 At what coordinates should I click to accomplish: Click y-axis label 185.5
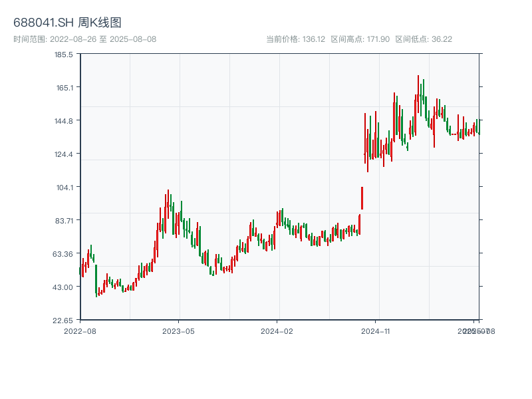tap(63, 55)
